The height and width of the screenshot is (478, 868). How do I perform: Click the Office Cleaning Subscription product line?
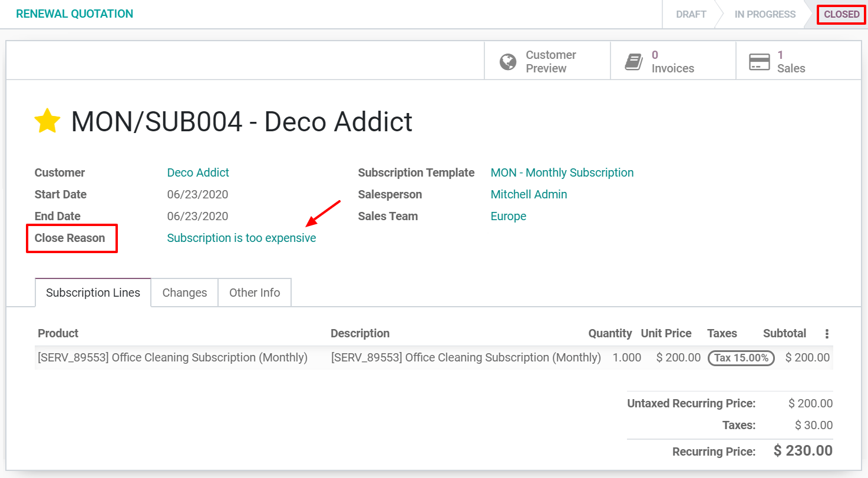point(173,357)
